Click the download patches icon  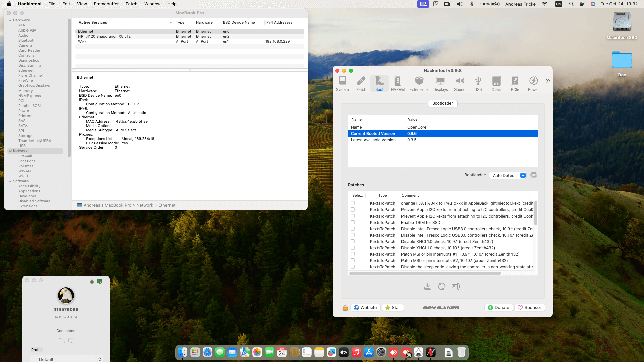point(428,286)
